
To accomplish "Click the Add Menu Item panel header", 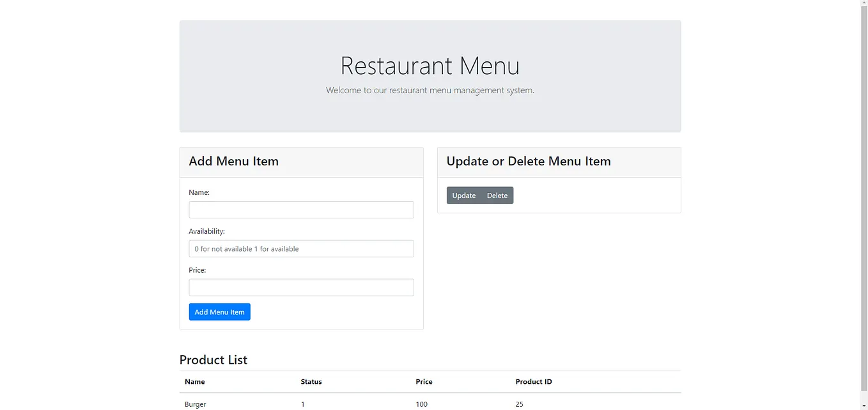I will pyautogui.click(x=233, y=161).
